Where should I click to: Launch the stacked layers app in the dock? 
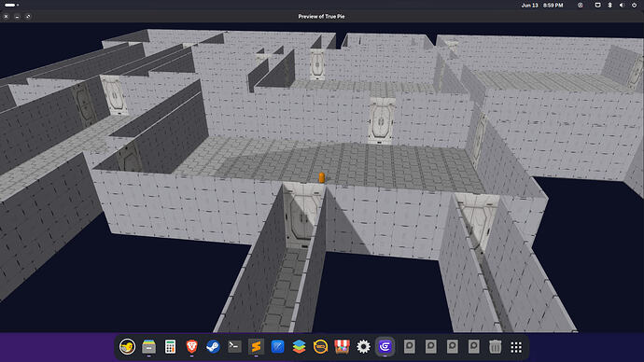(299, 347)
